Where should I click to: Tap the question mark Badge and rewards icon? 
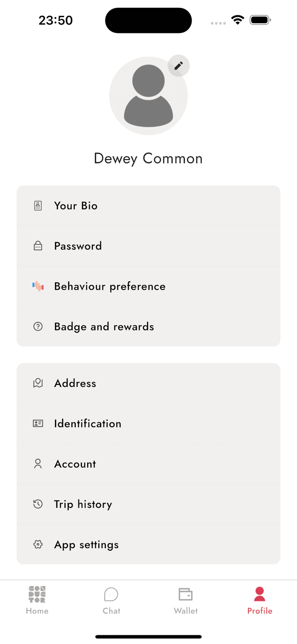(38, 326)
